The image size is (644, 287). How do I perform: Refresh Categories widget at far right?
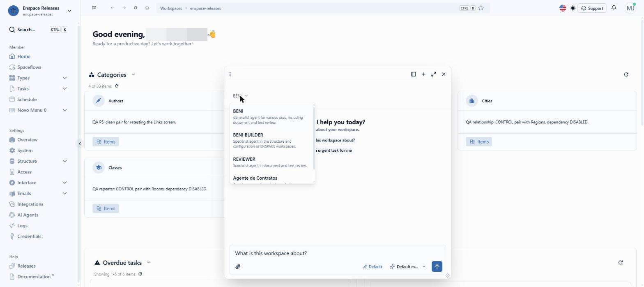point(626,74)
